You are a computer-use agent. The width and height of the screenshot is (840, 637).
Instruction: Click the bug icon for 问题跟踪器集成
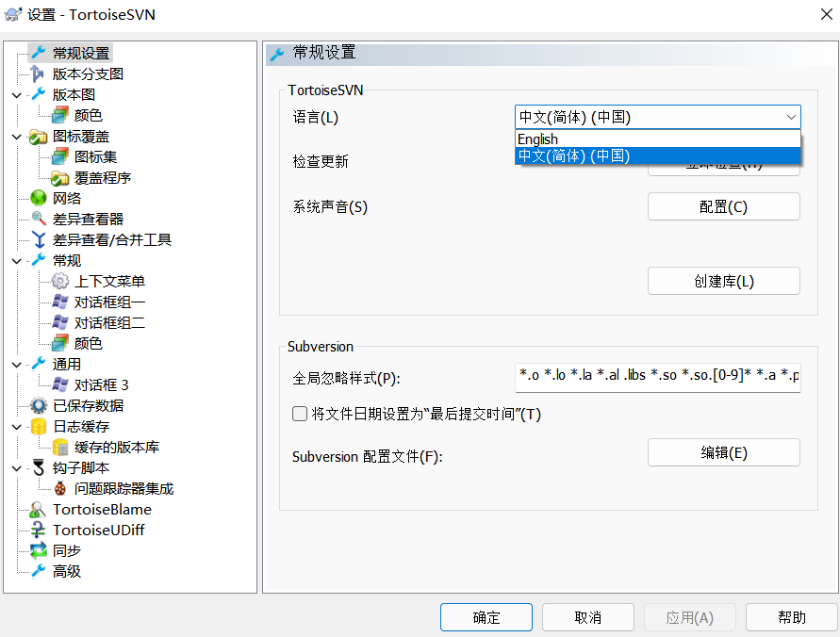pyautogui.click(x=60, y=488)
